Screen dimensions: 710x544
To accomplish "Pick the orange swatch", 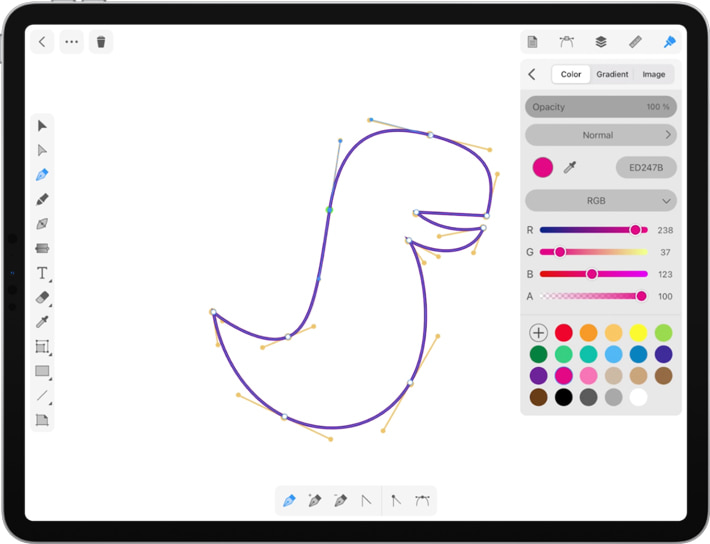I will pyautogui.click(x=588, y=333).
